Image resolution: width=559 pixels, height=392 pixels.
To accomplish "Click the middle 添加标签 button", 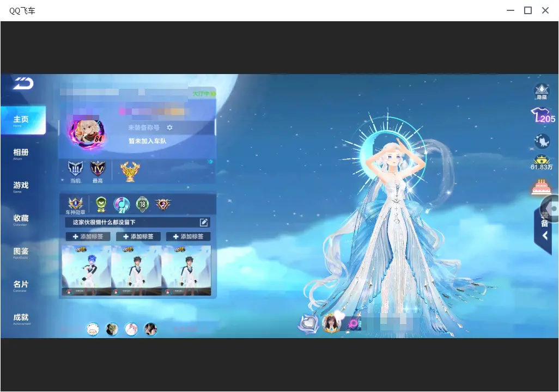I will pos(138,237).
